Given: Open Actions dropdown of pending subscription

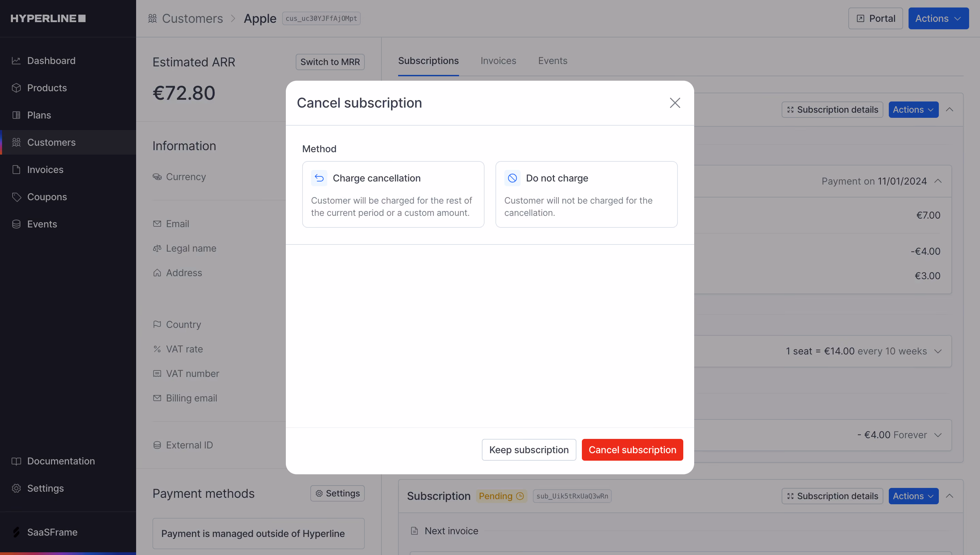Looking at the screenshot, I should [913, 496].
